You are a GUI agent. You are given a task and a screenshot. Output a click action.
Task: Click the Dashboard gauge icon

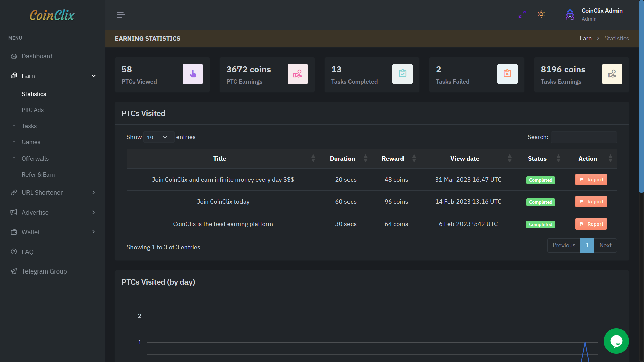coord(14,56)
